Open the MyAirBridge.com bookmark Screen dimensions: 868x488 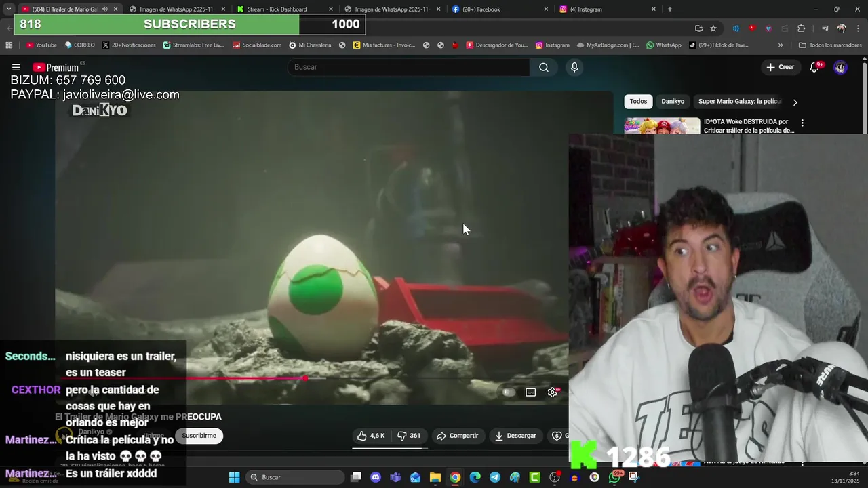tap(608, 45)
